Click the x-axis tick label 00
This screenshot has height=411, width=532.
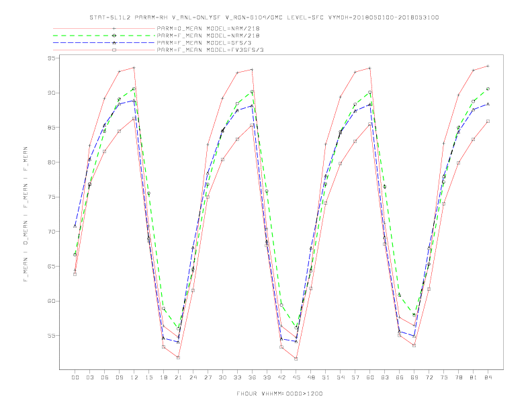coord(75,377)
